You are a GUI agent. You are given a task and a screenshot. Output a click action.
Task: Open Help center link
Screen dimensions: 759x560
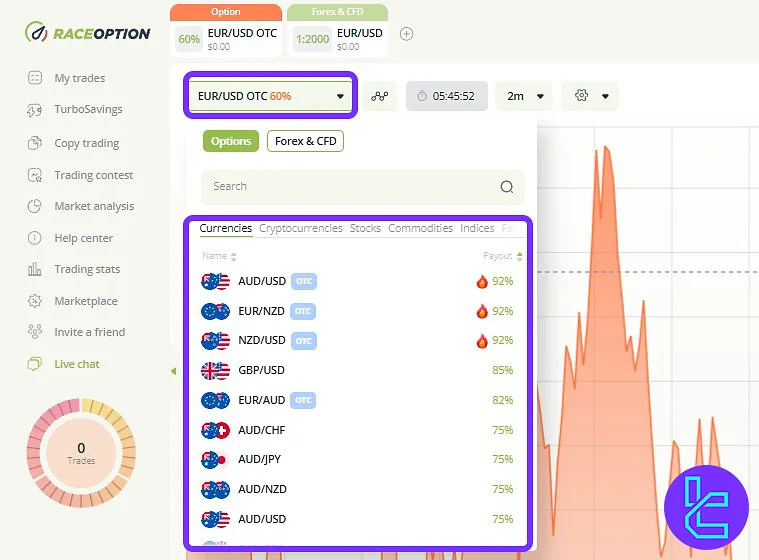point(84,238)
